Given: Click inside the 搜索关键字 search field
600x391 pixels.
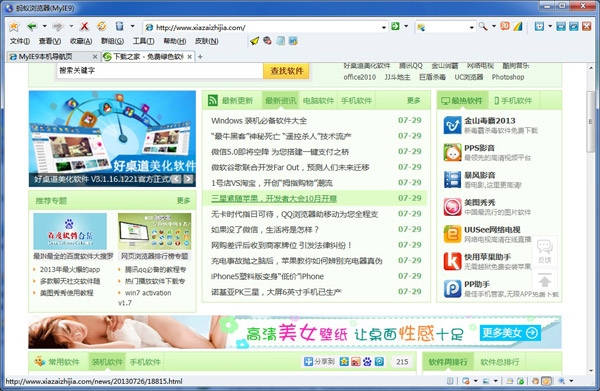Looking at the screenshot, I should tap(160, 71).
